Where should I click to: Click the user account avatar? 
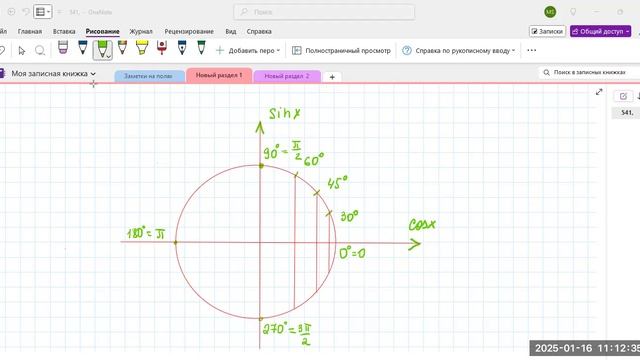tap(550, 12)
